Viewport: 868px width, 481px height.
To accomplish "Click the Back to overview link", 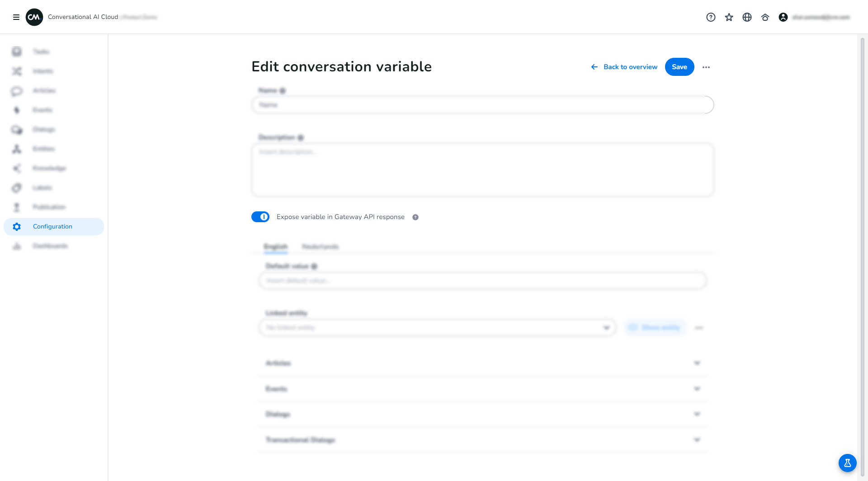I will pos(624,67).
